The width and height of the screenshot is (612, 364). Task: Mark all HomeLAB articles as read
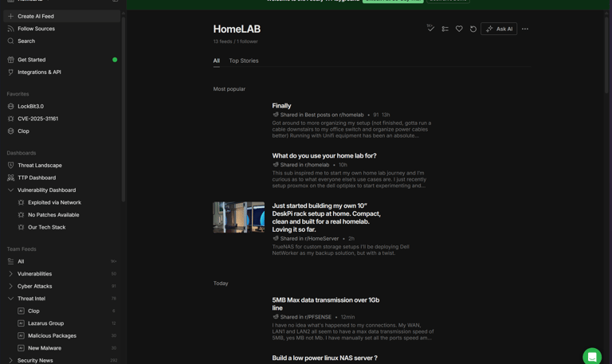point(430,29)
